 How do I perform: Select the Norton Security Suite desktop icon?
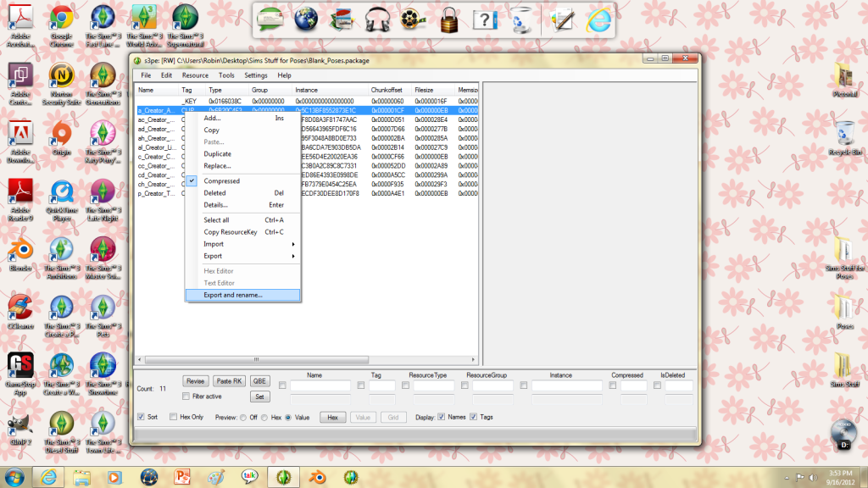pyautogui.click(x=61, y=84)
